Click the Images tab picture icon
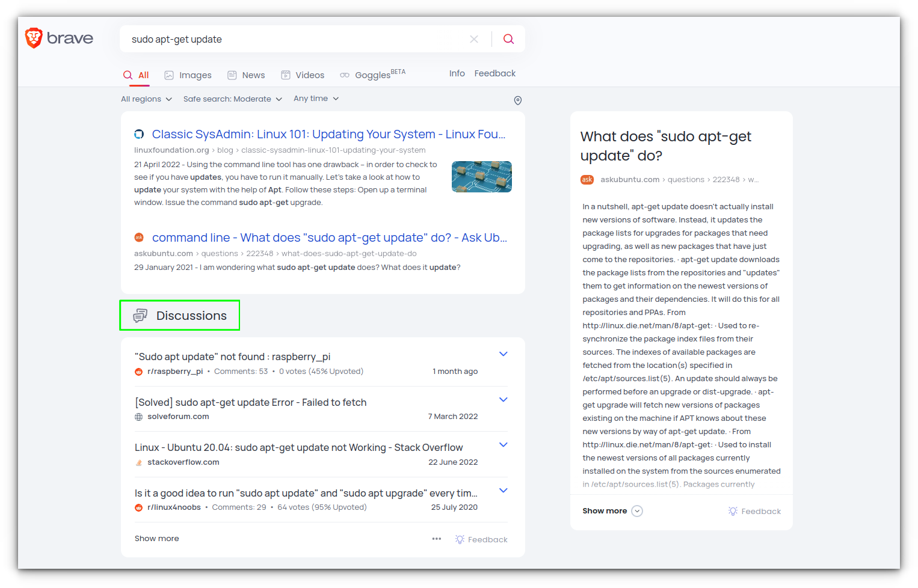Viewport: 918px width, 588px height. pos(169,75)
